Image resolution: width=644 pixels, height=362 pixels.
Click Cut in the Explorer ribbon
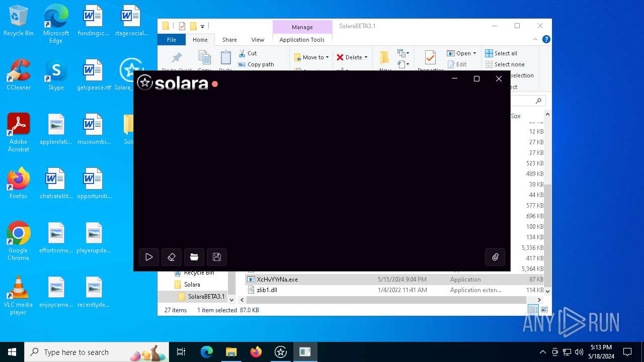(x=248, y=53)
